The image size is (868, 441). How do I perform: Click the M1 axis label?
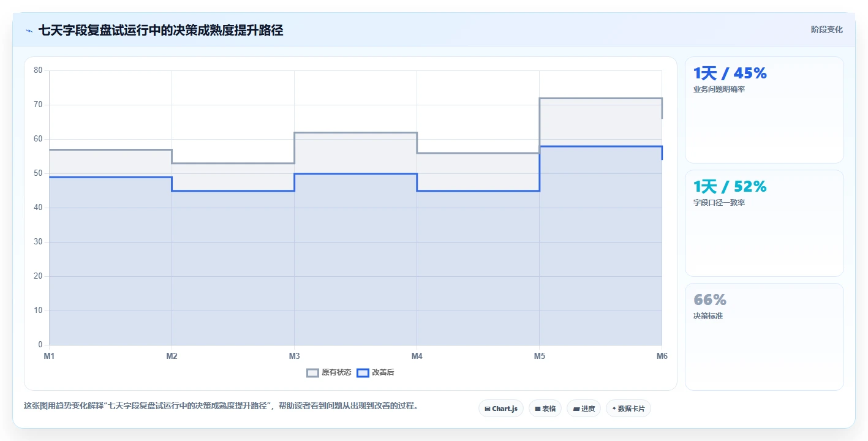(49, 356)
